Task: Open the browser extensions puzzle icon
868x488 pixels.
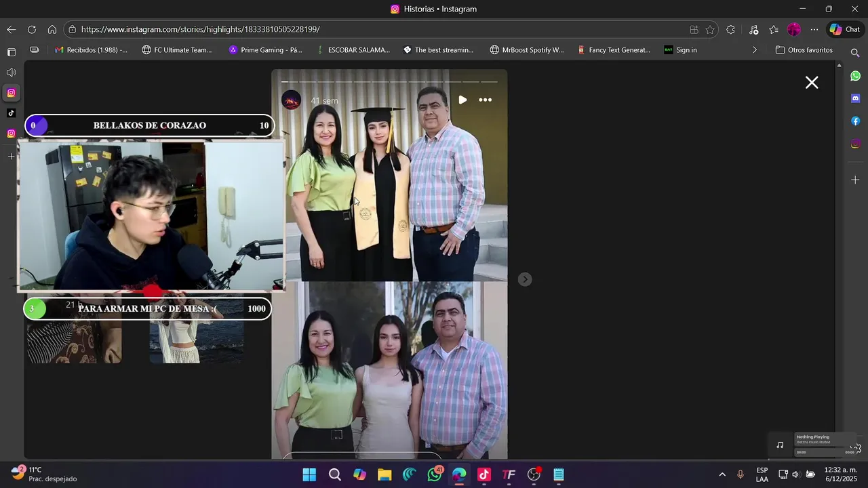Action: (730, 30)
